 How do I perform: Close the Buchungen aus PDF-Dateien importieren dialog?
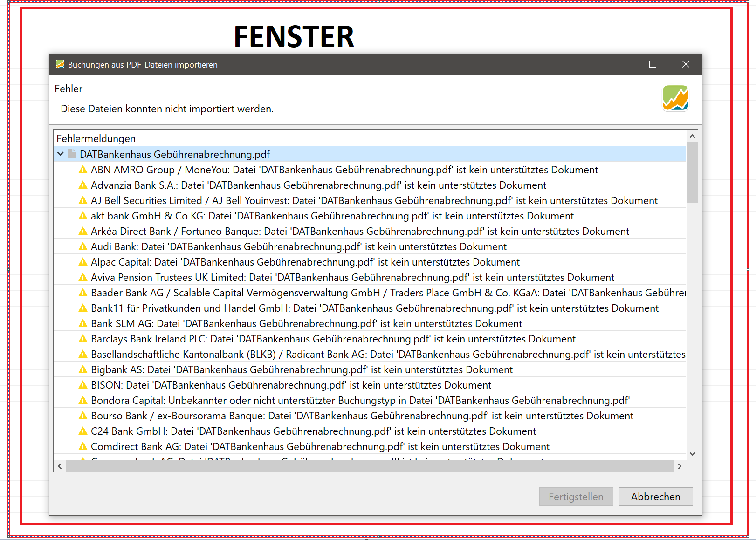[686, 64]
